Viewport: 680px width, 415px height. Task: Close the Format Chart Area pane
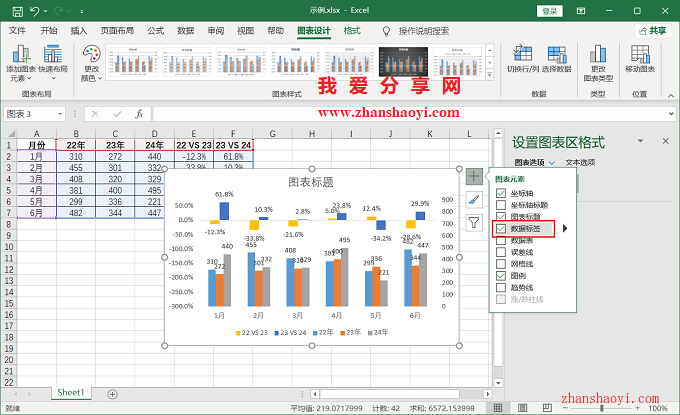[666, 141]
